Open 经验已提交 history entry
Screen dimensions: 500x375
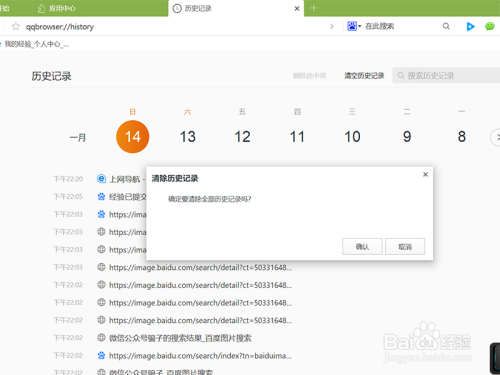click(x=128, y=197)
